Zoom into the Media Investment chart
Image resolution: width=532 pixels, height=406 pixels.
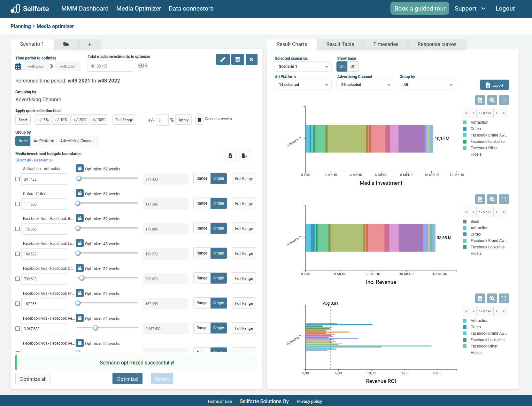[492, 100]
